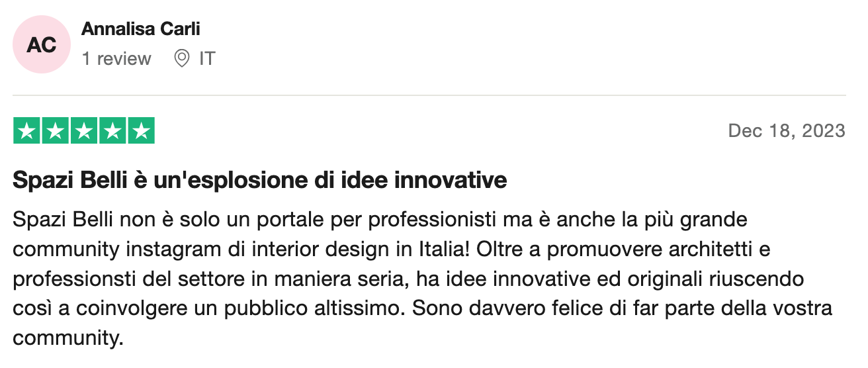Click the fifth green rating star
The image size is (868, 368).
tap(140, 131)
